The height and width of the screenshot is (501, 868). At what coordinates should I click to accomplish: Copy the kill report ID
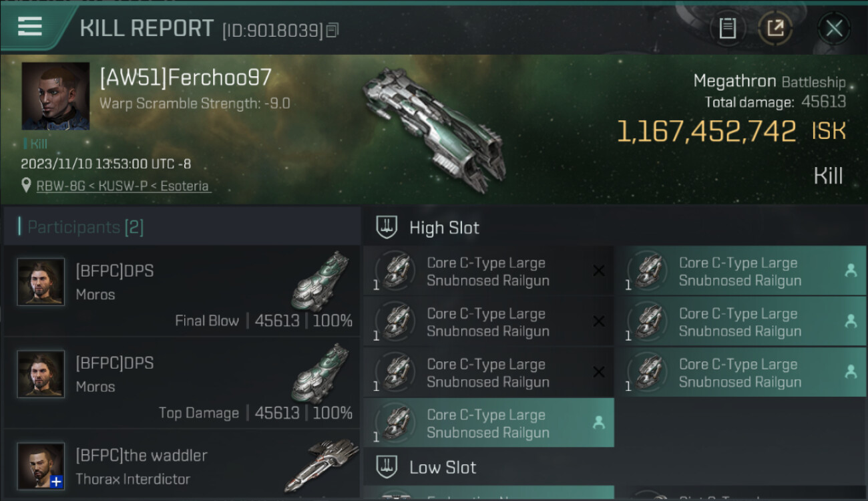pyautogui.click(x=333, y=30)
